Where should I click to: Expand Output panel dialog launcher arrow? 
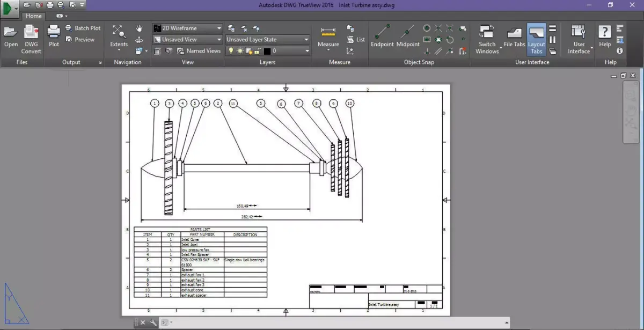coord(100,63)
